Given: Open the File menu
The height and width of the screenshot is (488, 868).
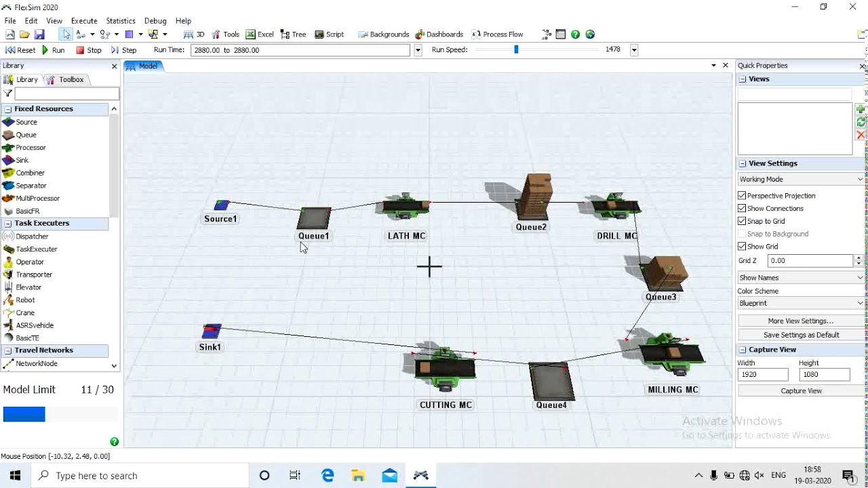Looking at the screenshot, I should click(x=10, y=21).
